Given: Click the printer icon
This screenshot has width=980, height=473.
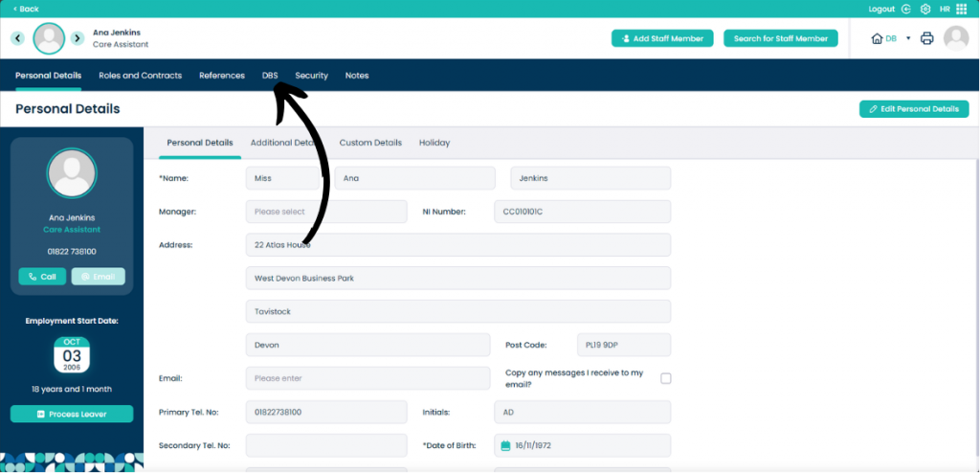Looking at the screenshot, I should [926, 39].
